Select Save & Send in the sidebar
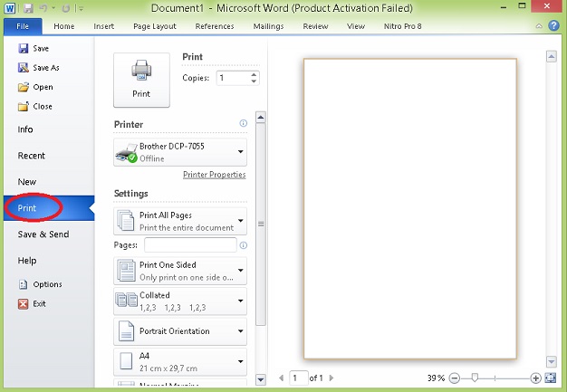 [x=43, y=234]
